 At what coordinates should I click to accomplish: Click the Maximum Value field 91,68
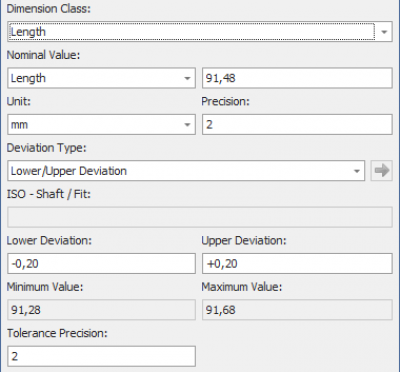click(297, 310)
